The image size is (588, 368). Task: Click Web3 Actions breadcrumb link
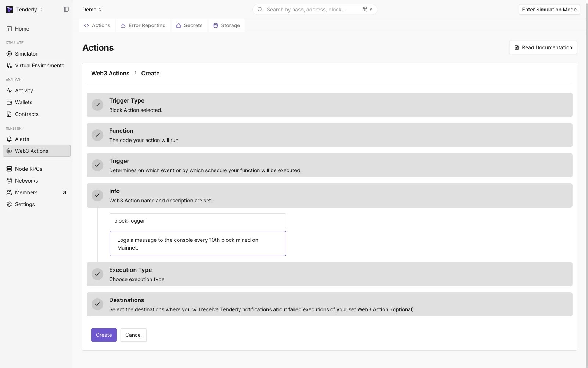110,73
